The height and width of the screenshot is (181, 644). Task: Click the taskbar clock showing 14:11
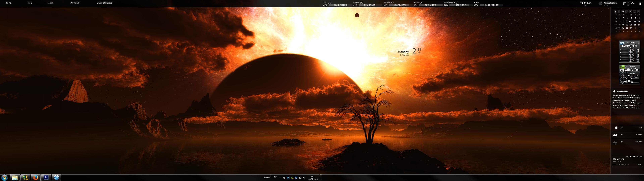tap(313, 177)
